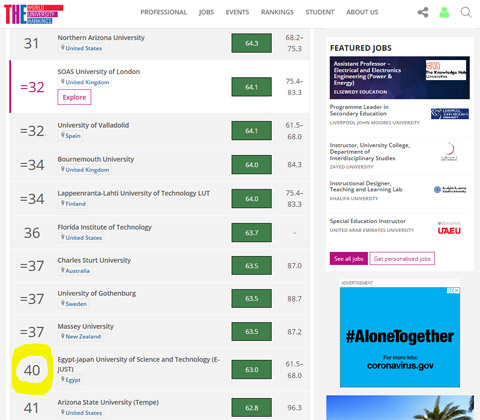Click Get personalised jobs button
This screenshot has height=420, width=480.
pos(402,259)
